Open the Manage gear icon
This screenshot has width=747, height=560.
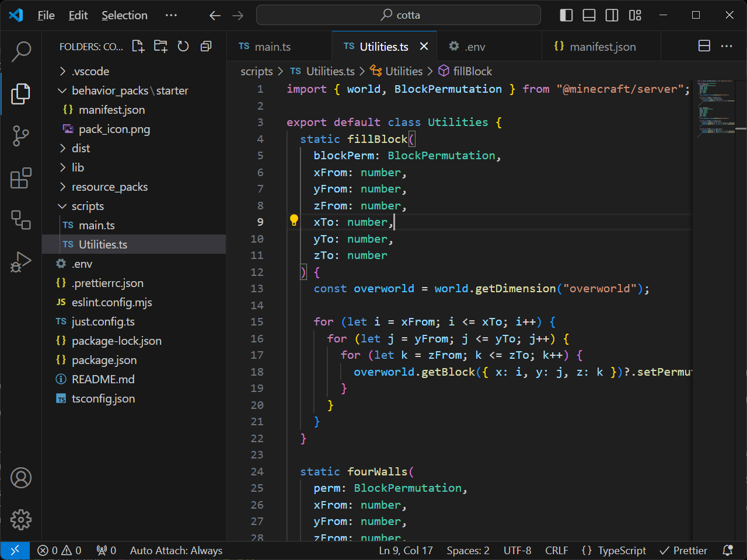21,520
